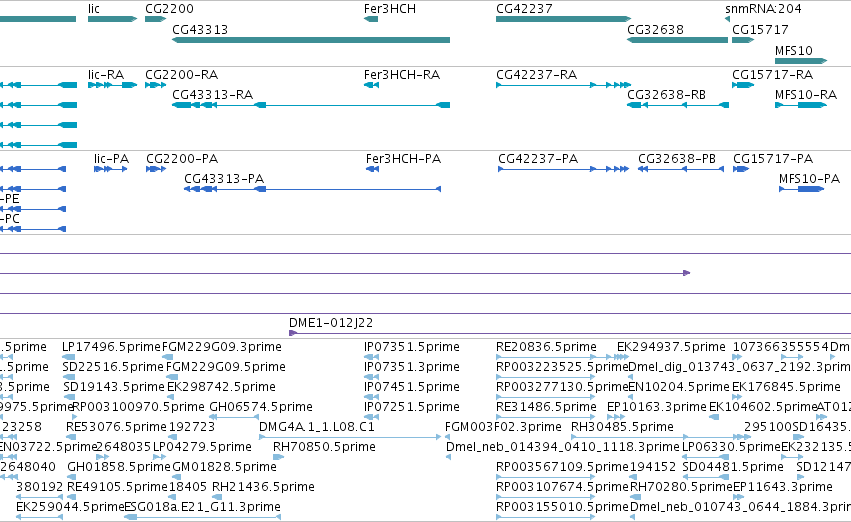Click the RH21436.5prime EST label
The height and width of the screenshot is (522, 851).
(x=263, y=487)
